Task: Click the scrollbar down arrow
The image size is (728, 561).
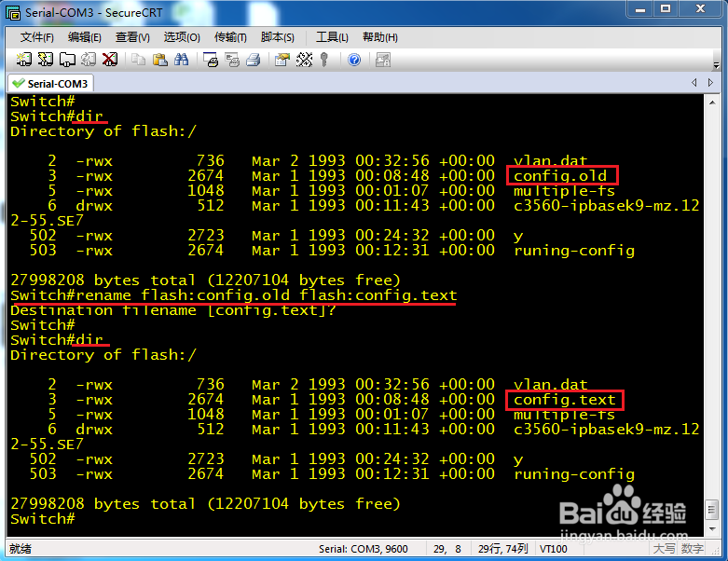Action: (712, 528)
